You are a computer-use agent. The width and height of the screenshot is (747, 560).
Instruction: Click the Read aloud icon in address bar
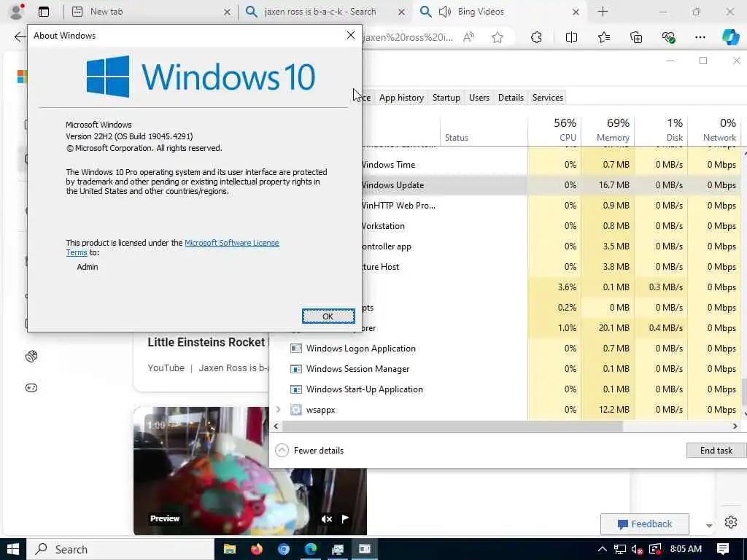coord(469,37)
